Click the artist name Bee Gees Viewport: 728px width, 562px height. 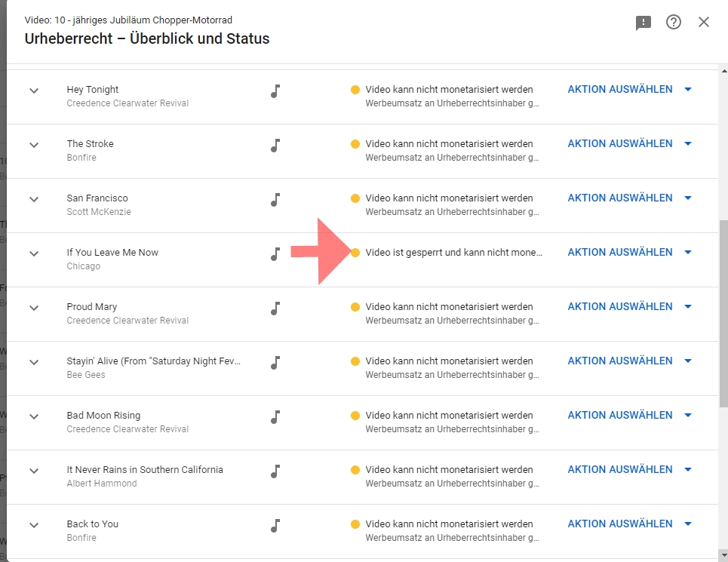click(x=86, y=374)
